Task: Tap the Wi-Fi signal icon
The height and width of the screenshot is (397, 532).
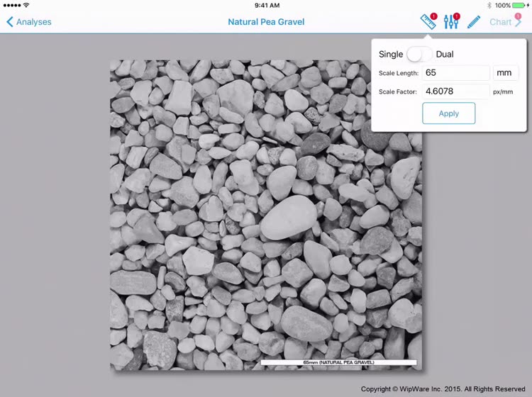Action: pyautogui.click(x=26, y=5)
